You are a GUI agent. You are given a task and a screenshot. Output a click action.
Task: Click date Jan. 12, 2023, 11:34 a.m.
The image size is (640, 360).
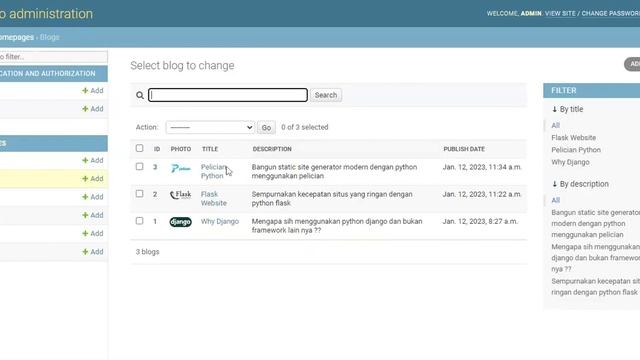482,167
